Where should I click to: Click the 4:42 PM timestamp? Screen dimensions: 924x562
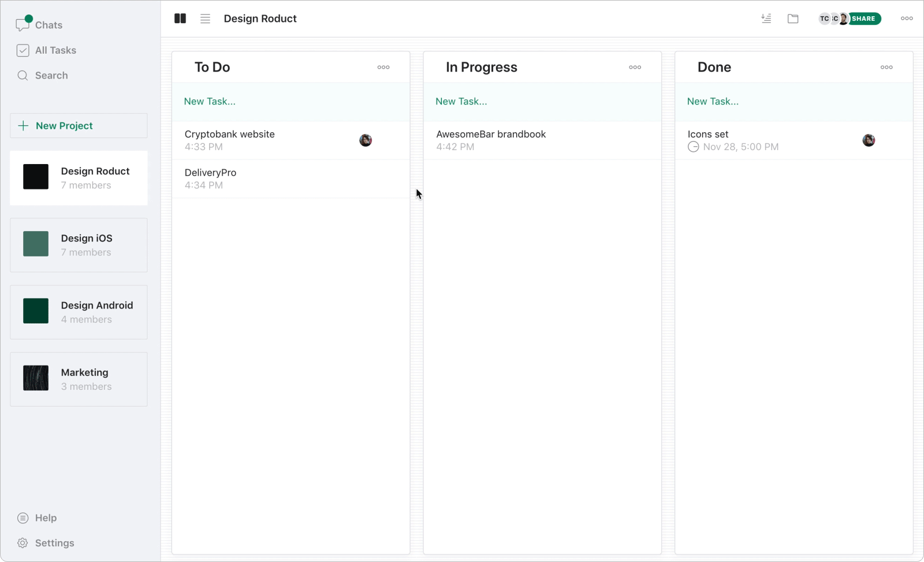[455, 147]
